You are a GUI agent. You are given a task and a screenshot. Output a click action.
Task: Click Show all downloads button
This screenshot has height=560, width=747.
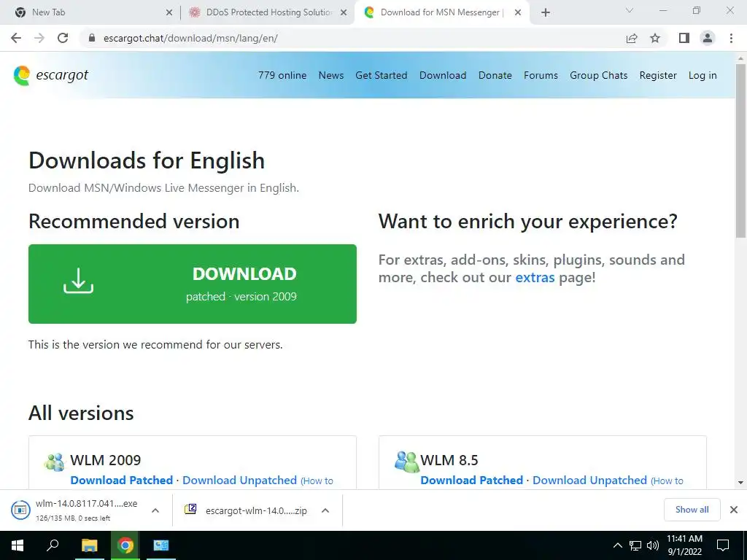[692, 510]
